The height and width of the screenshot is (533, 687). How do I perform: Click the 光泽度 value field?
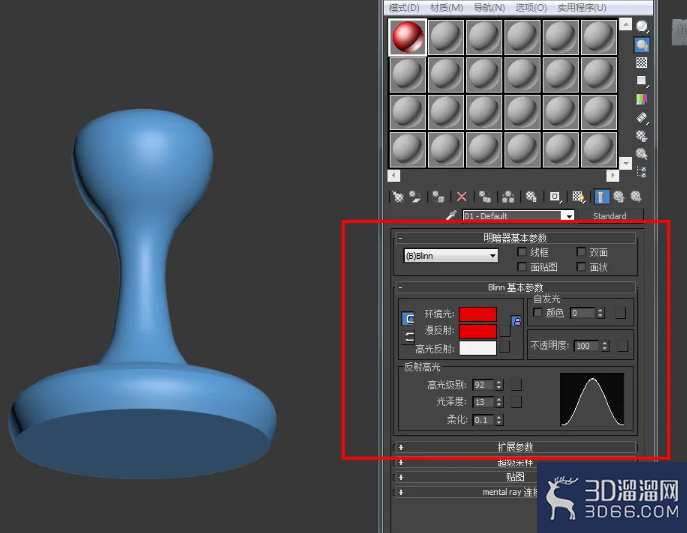coord(484,402)
